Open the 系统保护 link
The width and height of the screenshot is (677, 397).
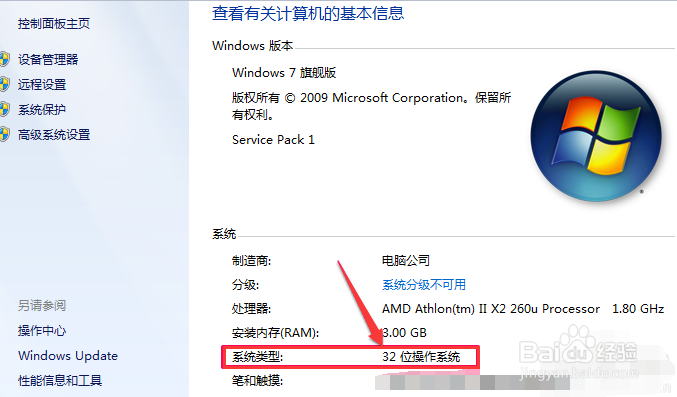pyautogui.click(x=42, y=109)
